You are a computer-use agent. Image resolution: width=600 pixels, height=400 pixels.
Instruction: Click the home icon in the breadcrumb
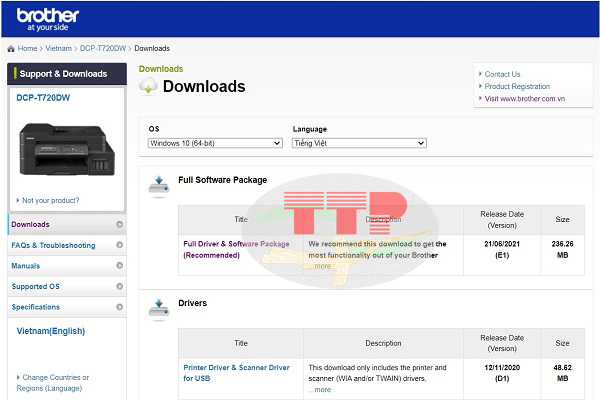[11, 49]
